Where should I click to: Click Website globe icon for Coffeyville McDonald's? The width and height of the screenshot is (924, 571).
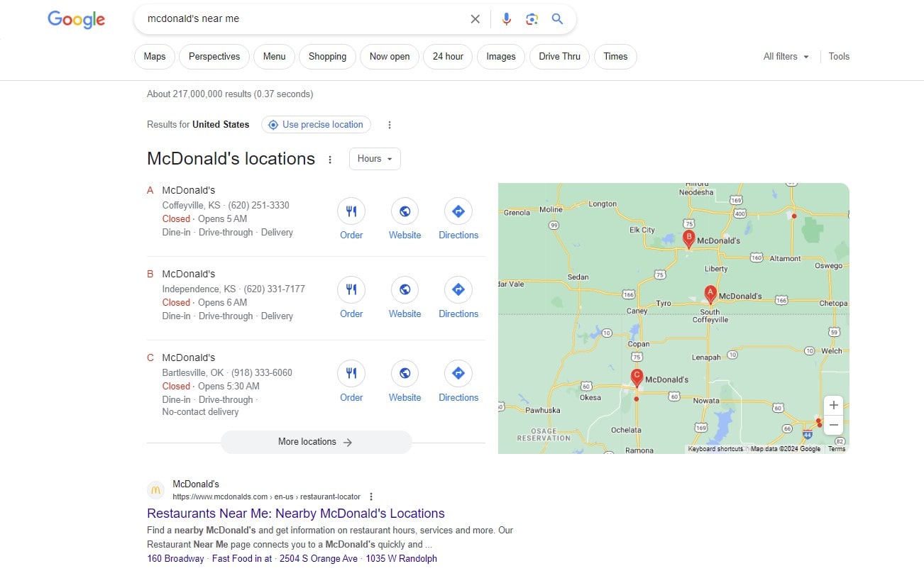click(x=405, y=211)
